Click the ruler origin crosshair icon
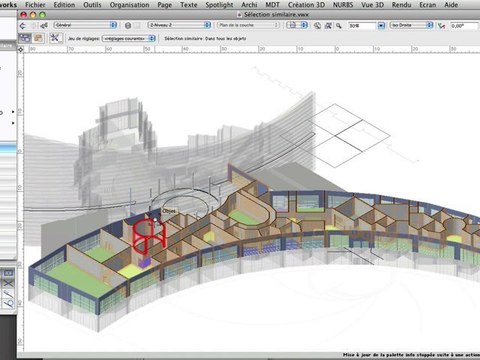 (21, 50)
